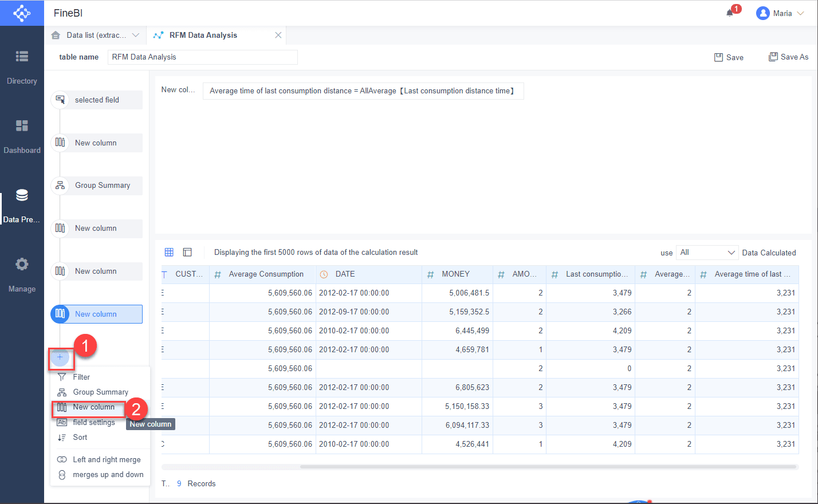Click the new column formula box

(363, 91)
